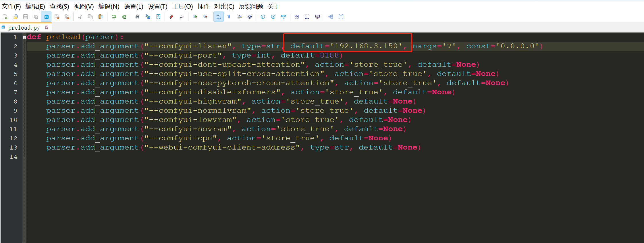Click the bookmark star icon
Screen dimensions: 644x243
(x=158, y=17)
